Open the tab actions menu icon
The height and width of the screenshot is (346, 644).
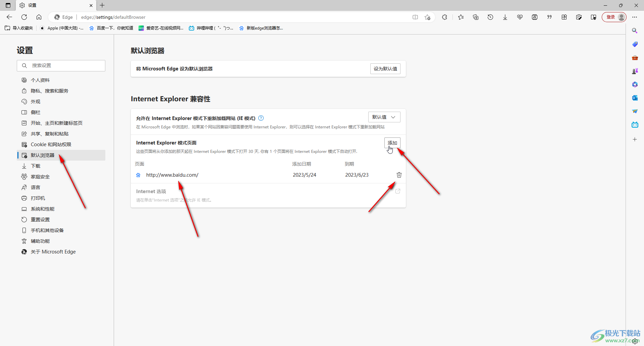pos(8,5)
